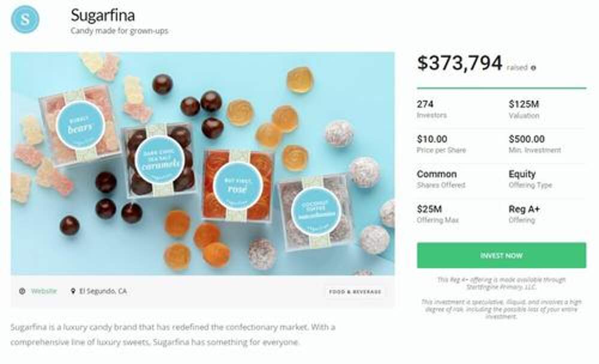Click the 274 Investors figure
Image resolution: width=599 pixels, height=364 pixels.
coord(425,104)
